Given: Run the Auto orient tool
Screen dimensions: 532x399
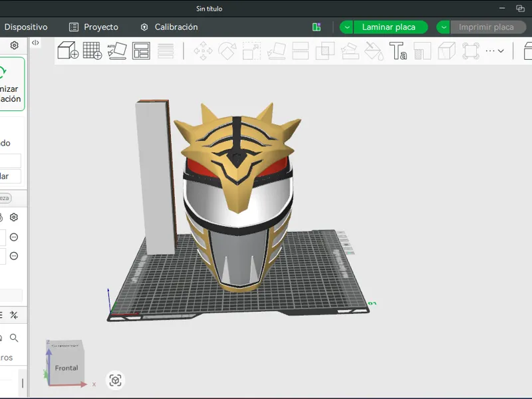Looking at the screenshot, I should [x=117, y=51].
